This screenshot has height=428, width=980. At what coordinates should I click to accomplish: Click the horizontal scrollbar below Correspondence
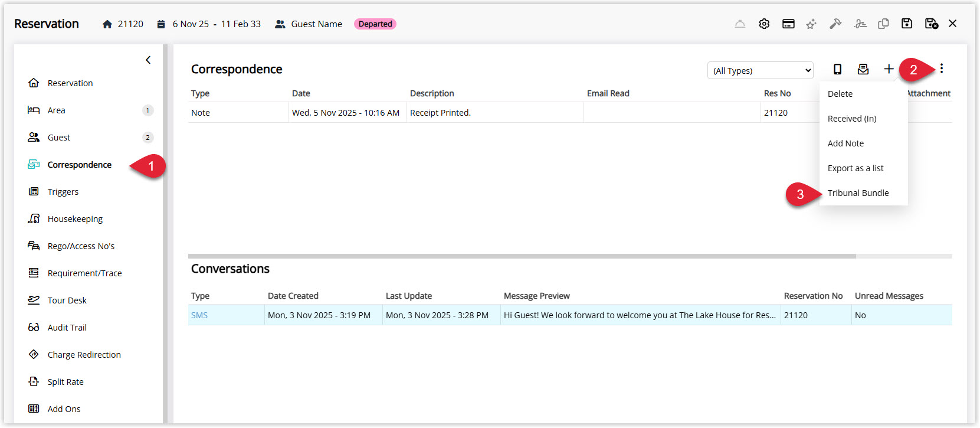coord(522,256)
